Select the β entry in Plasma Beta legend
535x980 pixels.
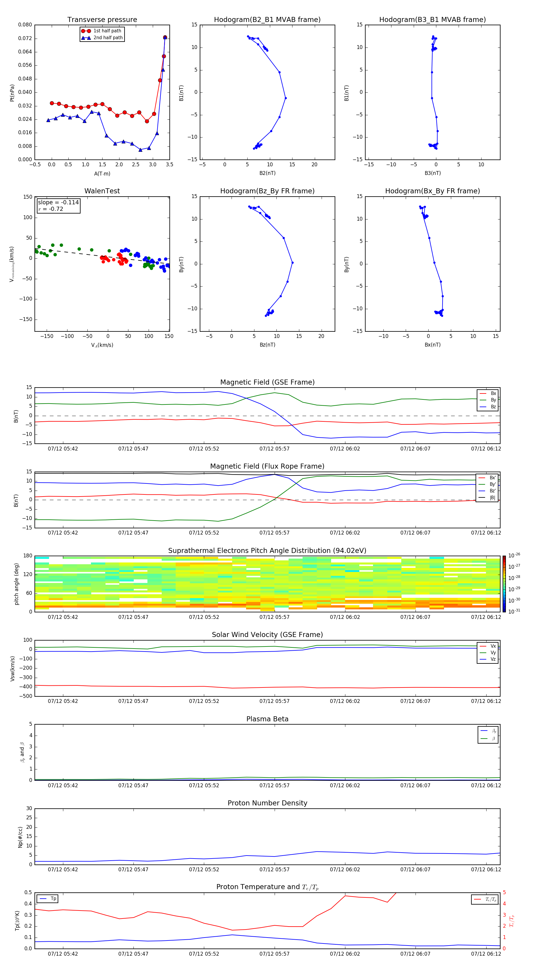coord(488,739)
